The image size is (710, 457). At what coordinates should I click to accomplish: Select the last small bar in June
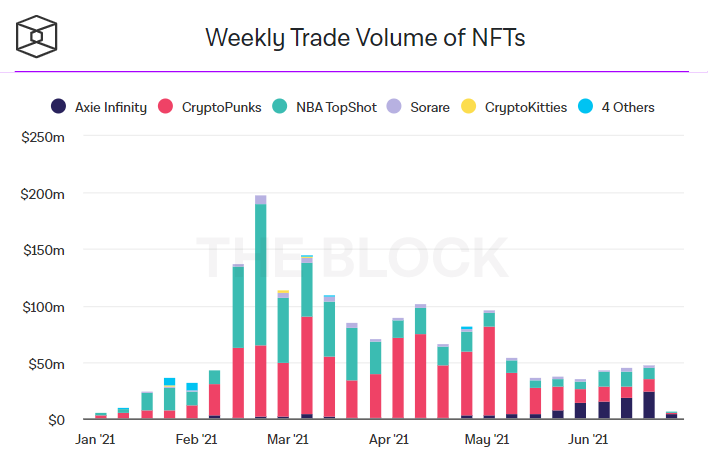672,415
